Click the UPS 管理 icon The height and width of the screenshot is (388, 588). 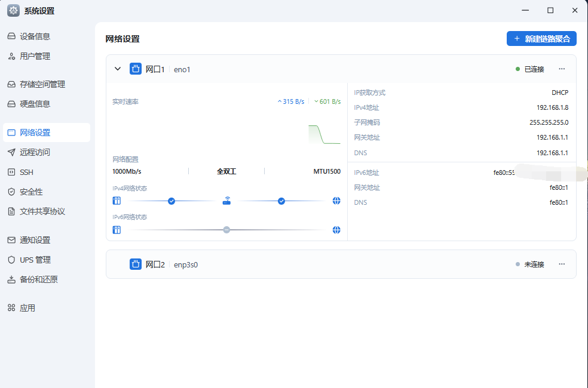[11, 260]
